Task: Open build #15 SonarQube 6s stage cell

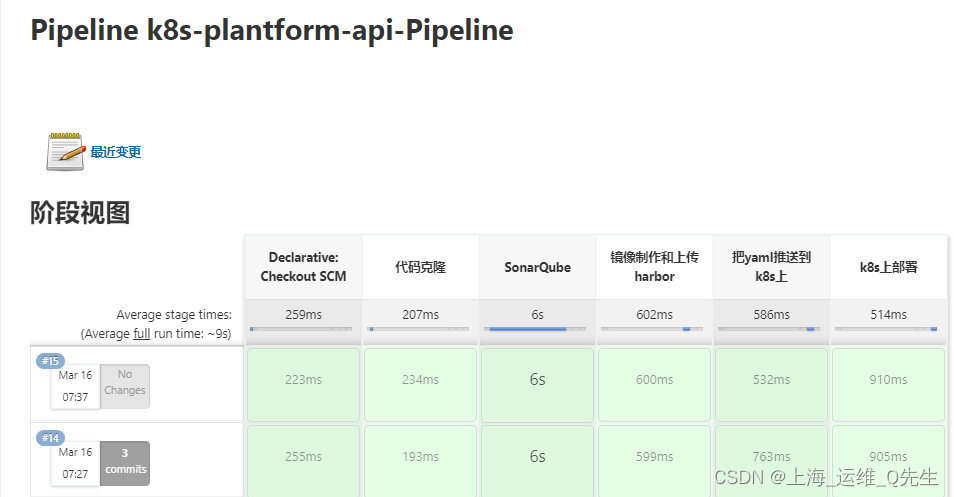Action: (x=537, y=380)
